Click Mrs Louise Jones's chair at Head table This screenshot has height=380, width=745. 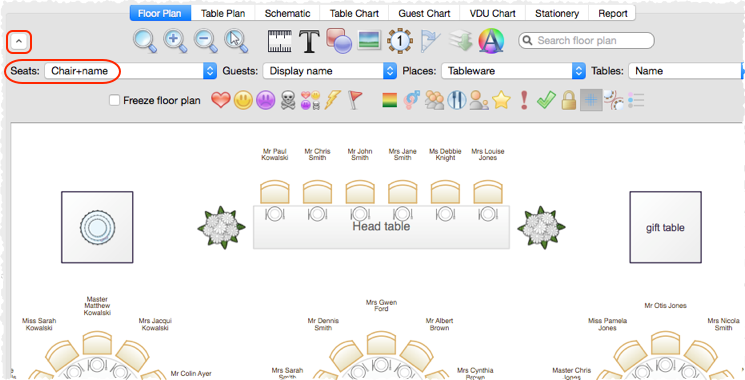coord(488,192)
